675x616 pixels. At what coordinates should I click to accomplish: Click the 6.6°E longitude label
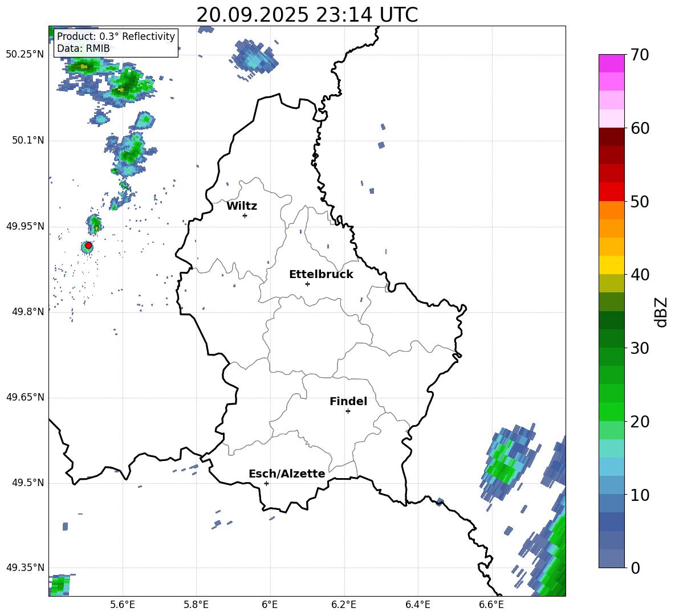pos(491,605)
